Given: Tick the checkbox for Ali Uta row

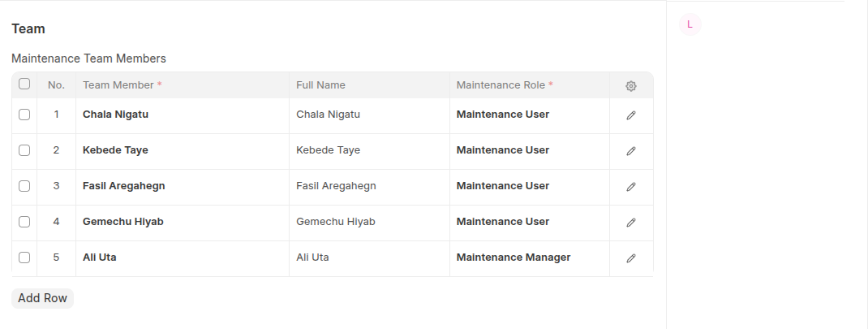Looking at the screenshot, I should [24, 258].
